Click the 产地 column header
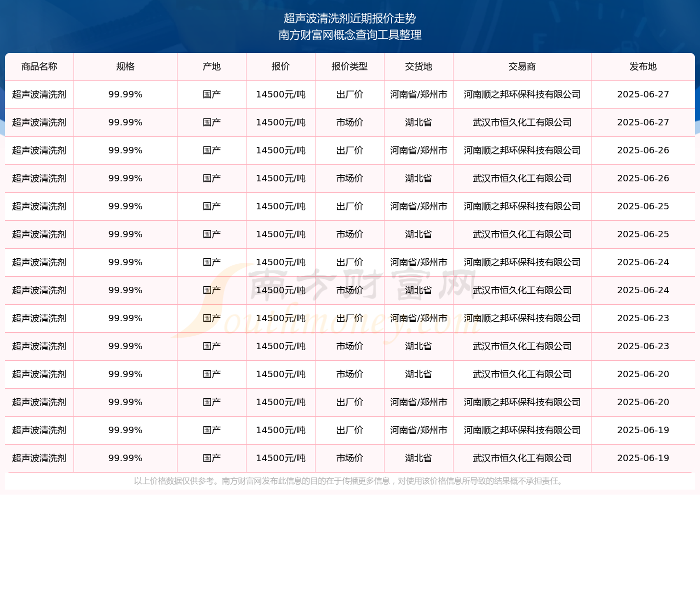Screen dimensions: 700x602 212,66
